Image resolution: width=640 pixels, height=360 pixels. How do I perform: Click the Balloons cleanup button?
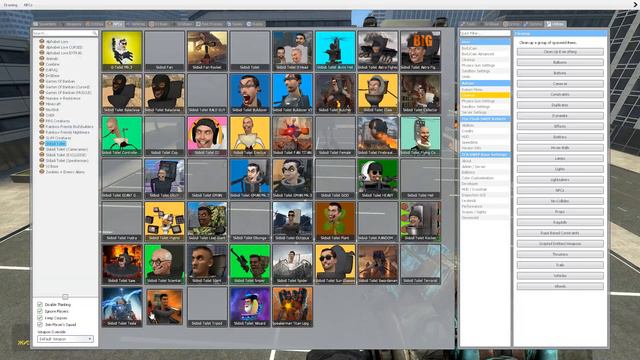pos(560,62)
